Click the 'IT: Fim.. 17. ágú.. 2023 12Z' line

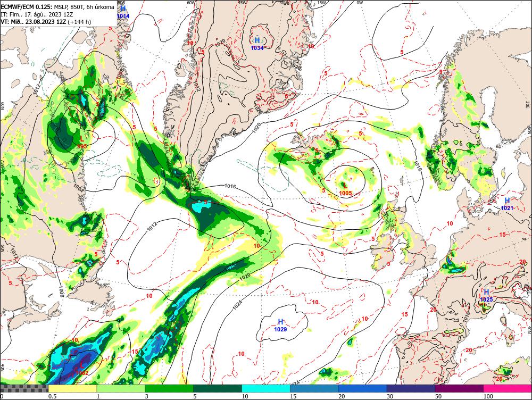(36, 14)
